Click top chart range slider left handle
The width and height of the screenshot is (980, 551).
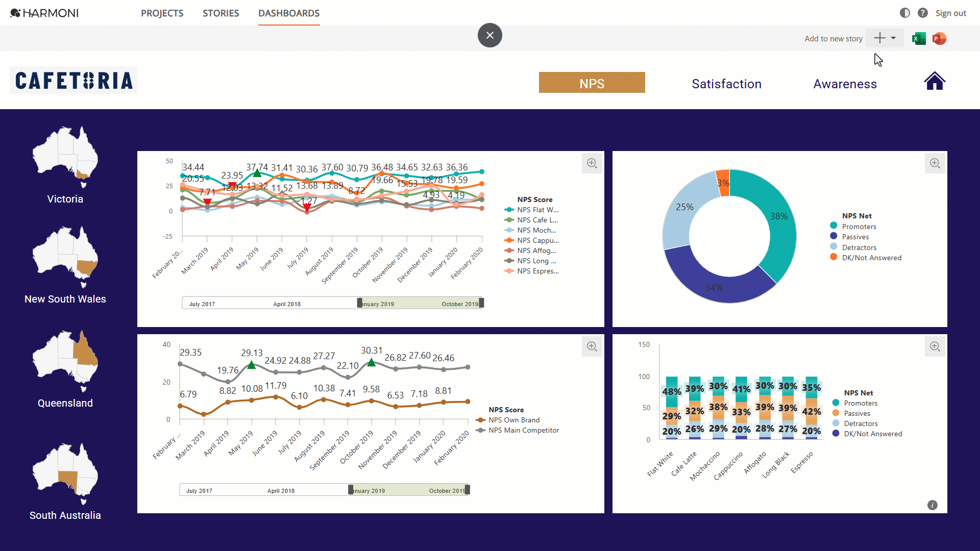359,303
